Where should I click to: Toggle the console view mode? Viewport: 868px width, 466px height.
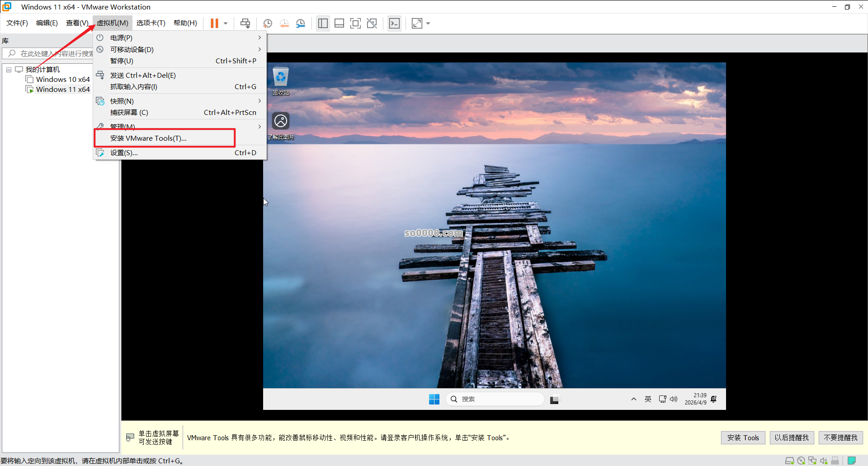point(394,23)
